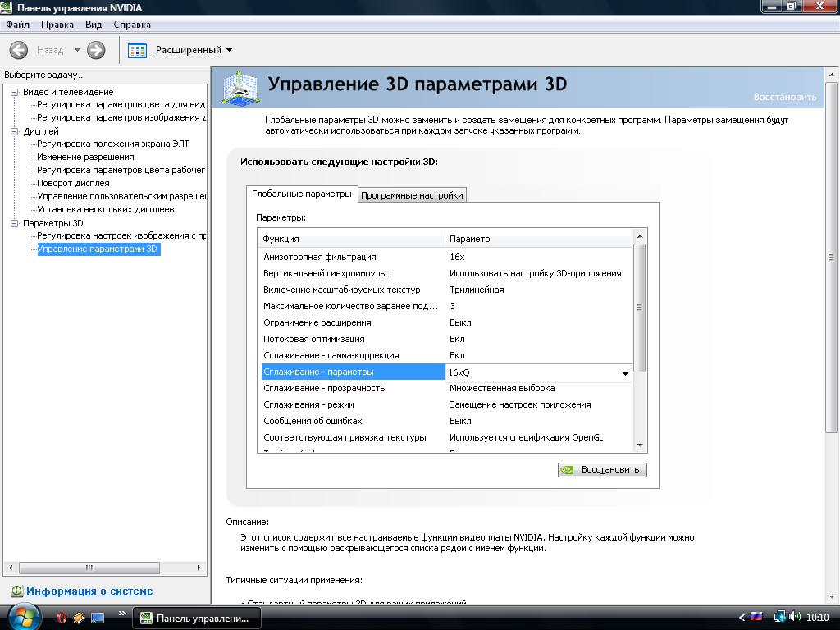Select Поворот дисплея task
This screenshot has height=630, width=840.
point(73,183)
